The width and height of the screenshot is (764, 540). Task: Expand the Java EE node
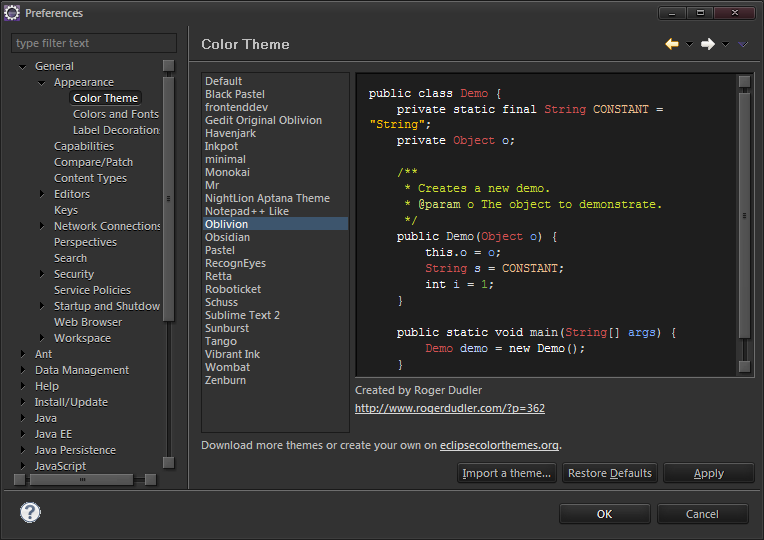[x=23, y=434]
